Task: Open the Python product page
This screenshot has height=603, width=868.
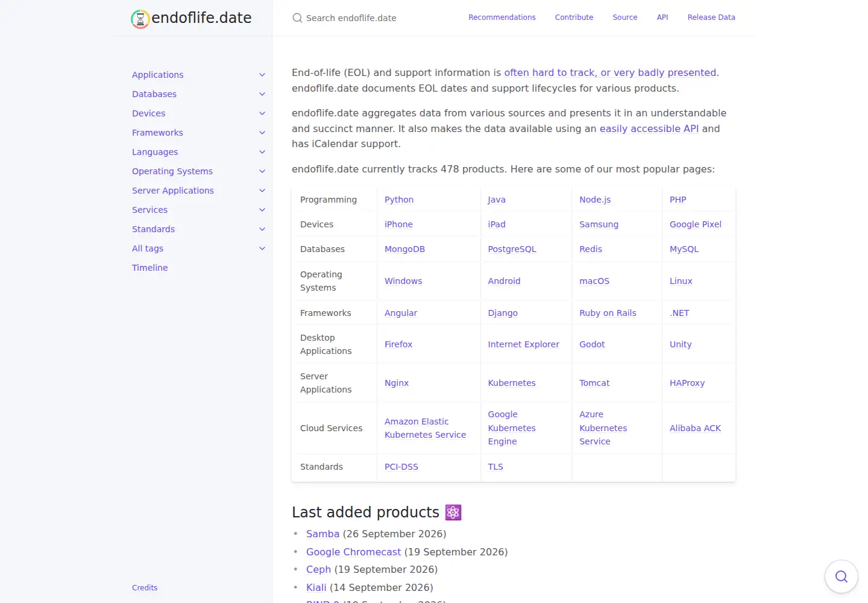Action: pos(399,200)
